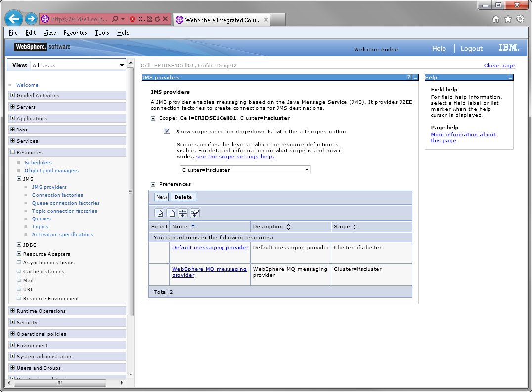Click Logout in the banner
532x392 pixels.
click(x=472, y=49)
